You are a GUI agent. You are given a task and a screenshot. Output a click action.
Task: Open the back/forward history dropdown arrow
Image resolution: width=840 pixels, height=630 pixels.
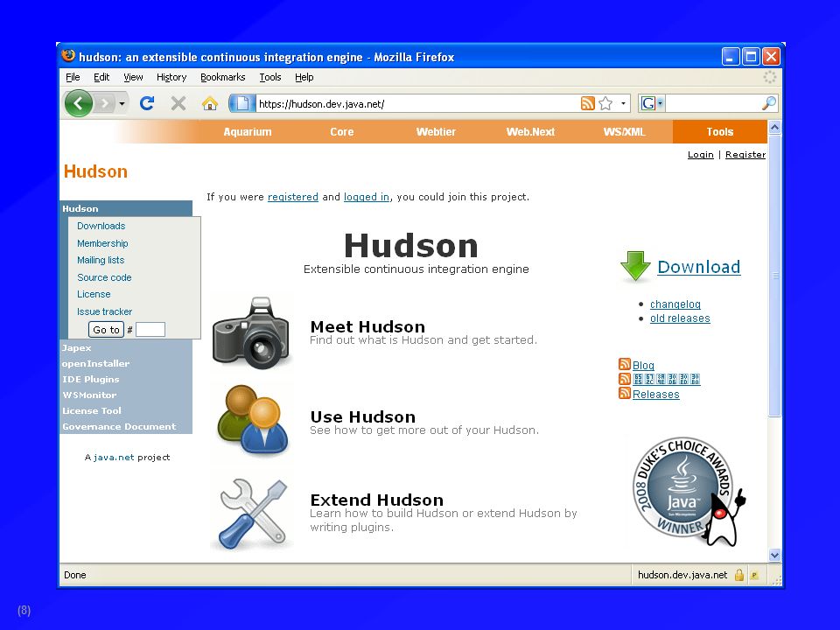[x=122, y=103]
